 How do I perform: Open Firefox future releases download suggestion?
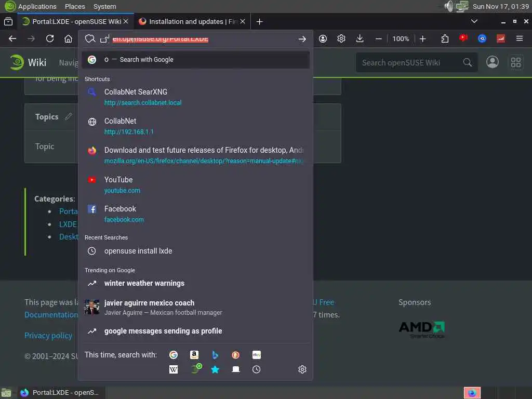click(x=195, y=155)
